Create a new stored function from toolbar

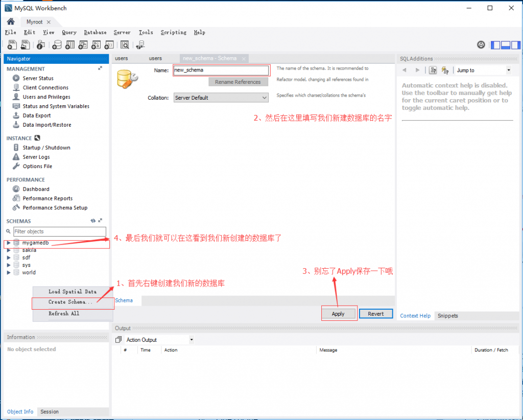(x=108, y=44)
